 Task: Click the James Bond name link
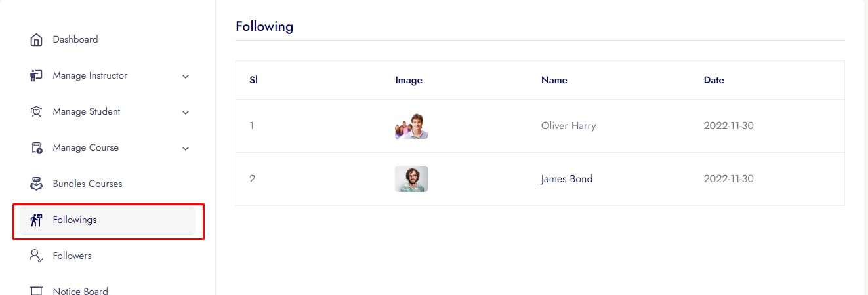pyautogui.click(x=566, y=179)
